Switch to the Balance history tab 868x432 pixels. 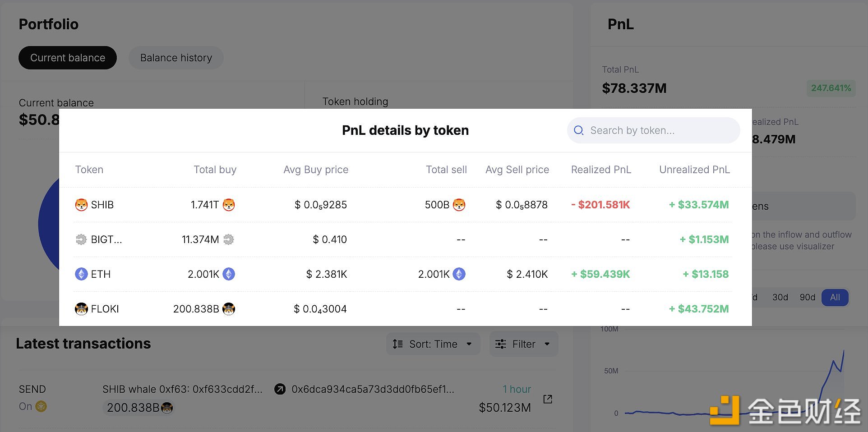[x=176, y=58]
